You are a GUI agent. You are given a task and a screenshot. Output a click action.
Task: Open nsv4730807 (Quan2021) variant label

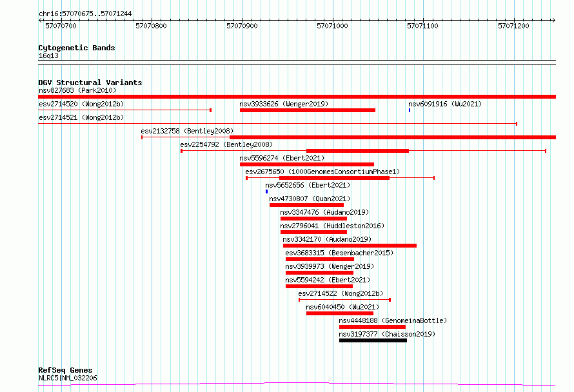click(310, 199)
